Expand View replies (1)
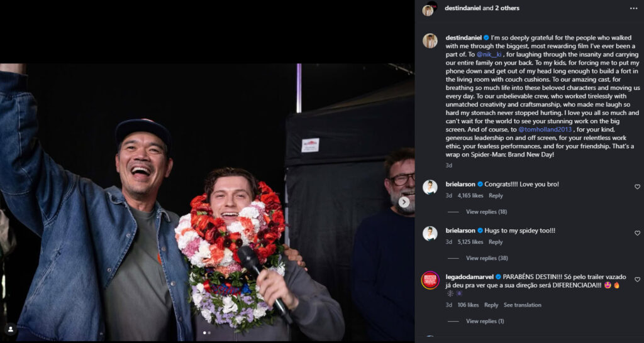 coord(485,321)
